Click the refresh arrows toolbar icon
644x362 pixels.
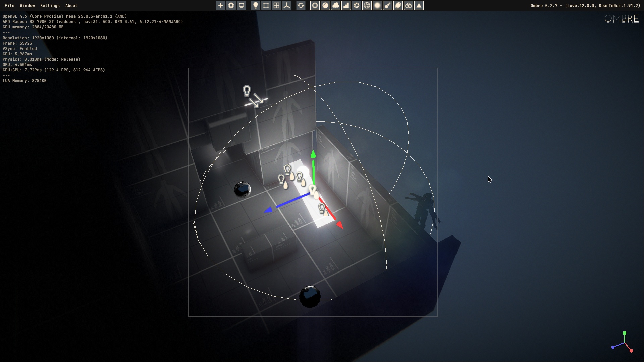pyautogui.click(x=301, y=5)
